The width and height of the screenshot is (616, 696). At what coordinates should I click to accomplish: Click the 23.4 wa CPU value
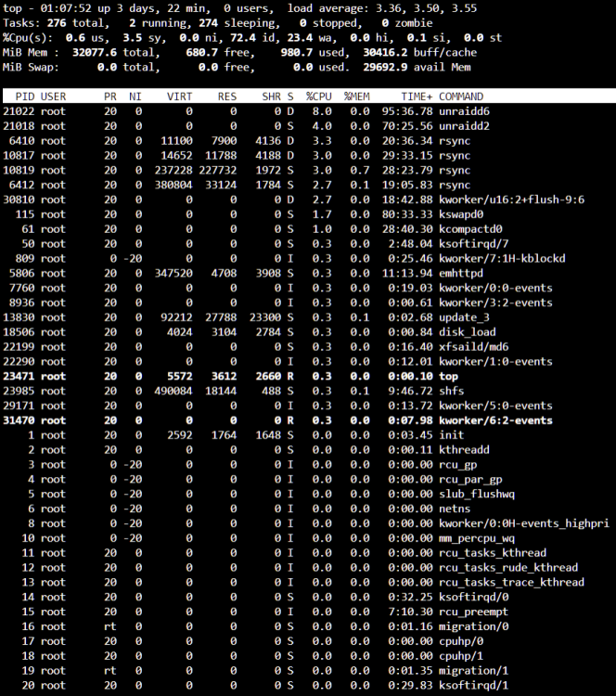[x=300, y=38]
